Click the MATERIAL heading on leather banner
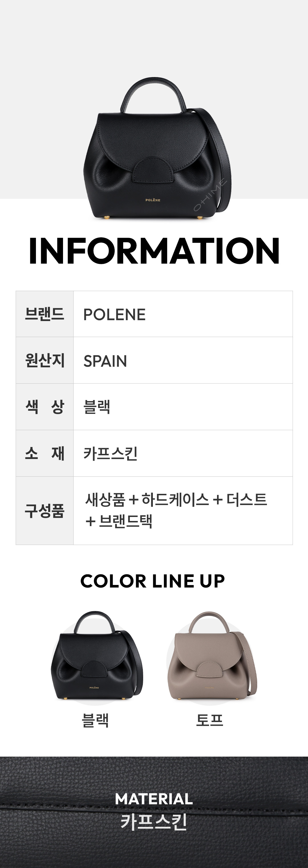The image size is (308, 868). click(154, 799)
